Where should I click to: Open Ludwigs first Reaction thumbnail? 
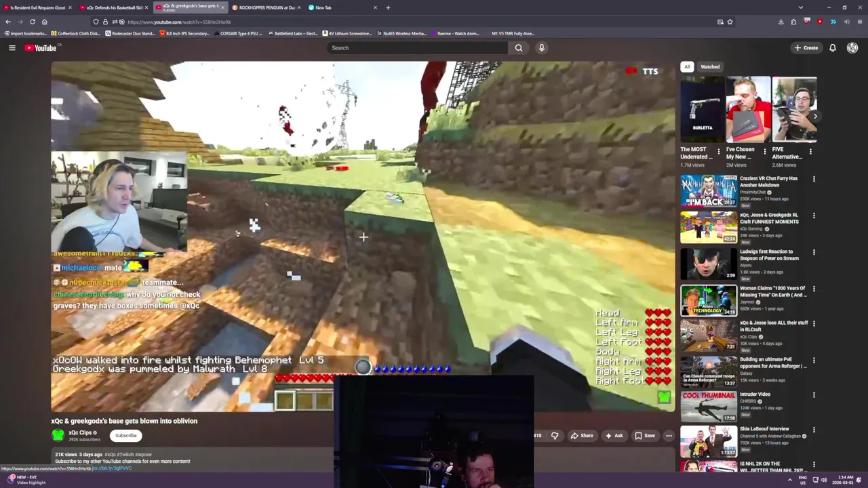[709, 264]
